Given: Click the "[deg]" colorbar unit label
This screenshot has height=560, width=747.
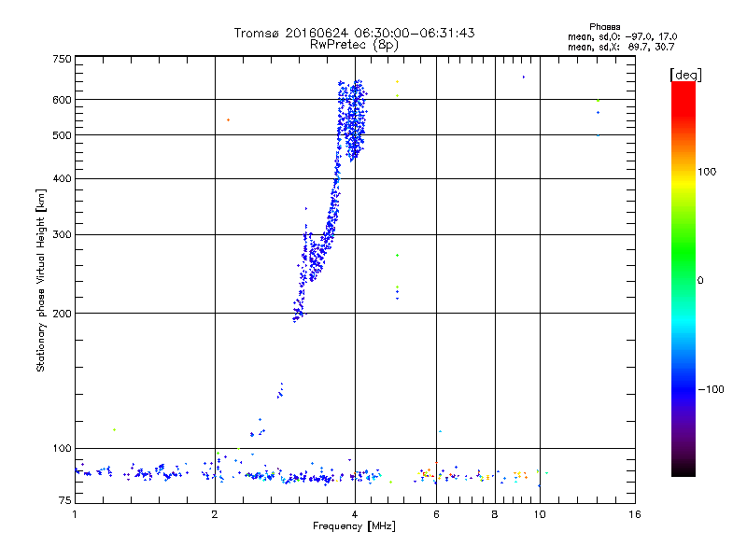Looking at the screenshot, I should pyautogui.click(x=685, y=75).
